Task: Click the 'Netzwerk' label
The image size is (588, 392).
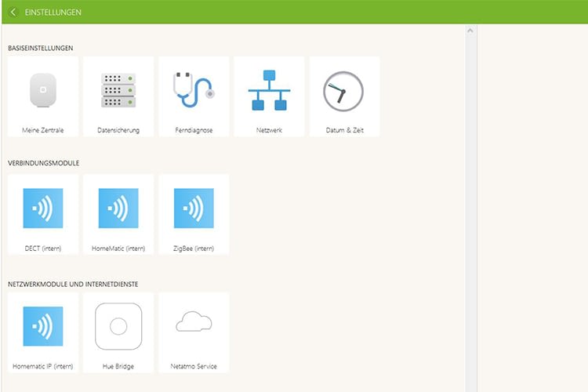Action: (269, 130)
